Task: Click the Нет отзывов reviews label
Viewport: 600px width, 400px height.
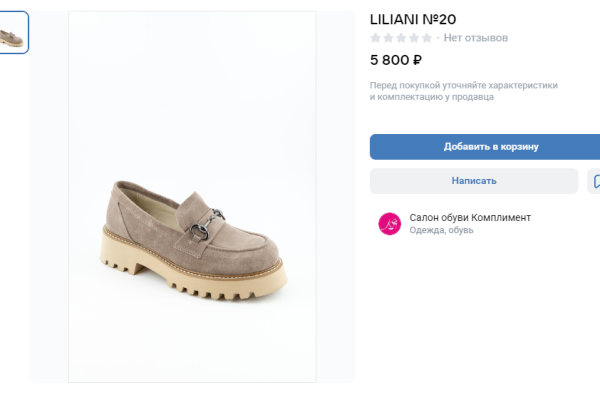Action: coord(476,38)
